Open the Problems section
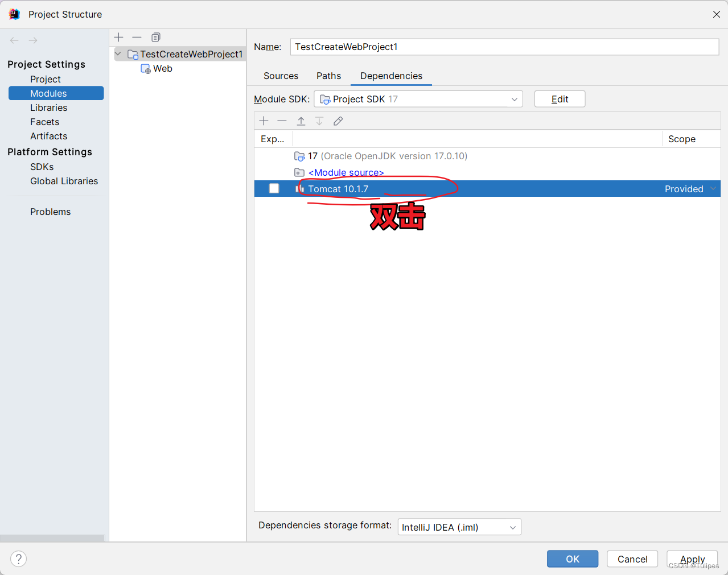Image resolution: width=728 pixels, height=575 pixels. coord(50,212)
